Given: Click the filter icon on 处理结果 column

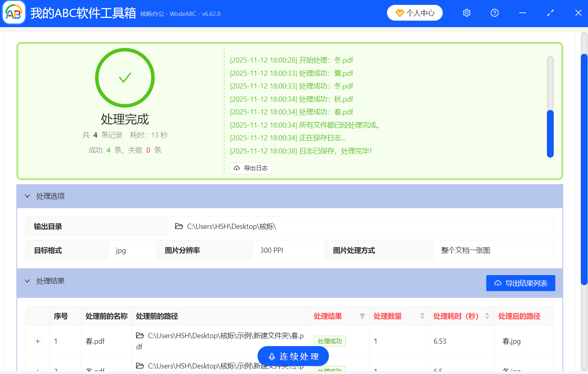Looking at the screenshot, I should point(362,316).
